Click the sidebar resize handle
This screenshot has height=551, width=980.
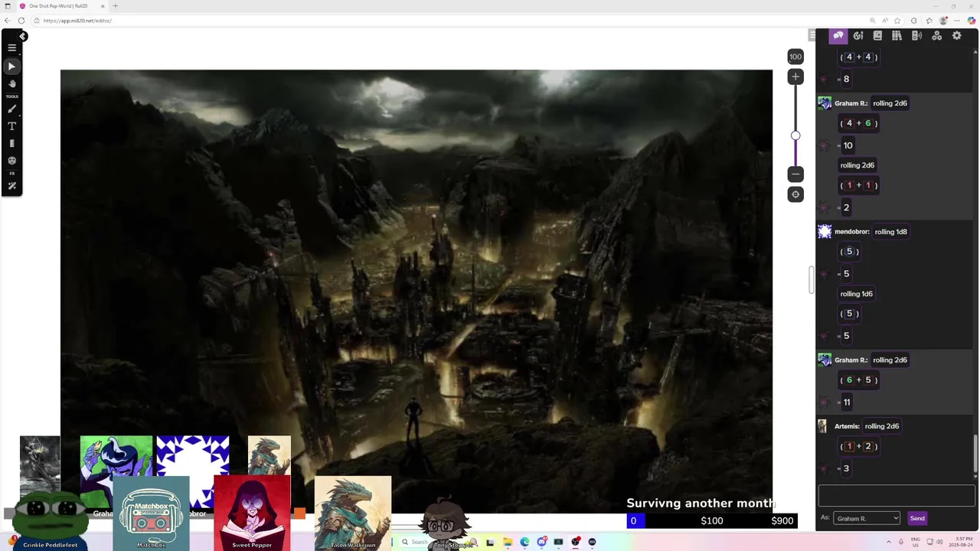coord(812,279)
